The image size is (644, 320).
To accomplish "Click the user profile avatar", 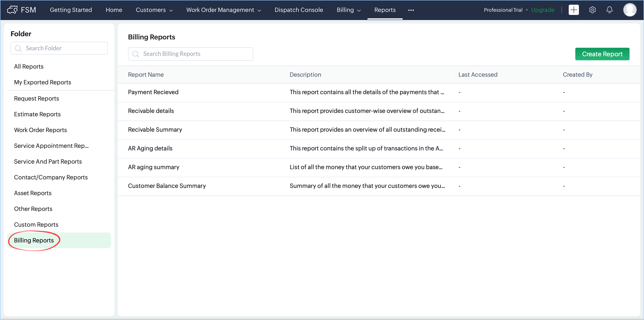I will [630, 10].
